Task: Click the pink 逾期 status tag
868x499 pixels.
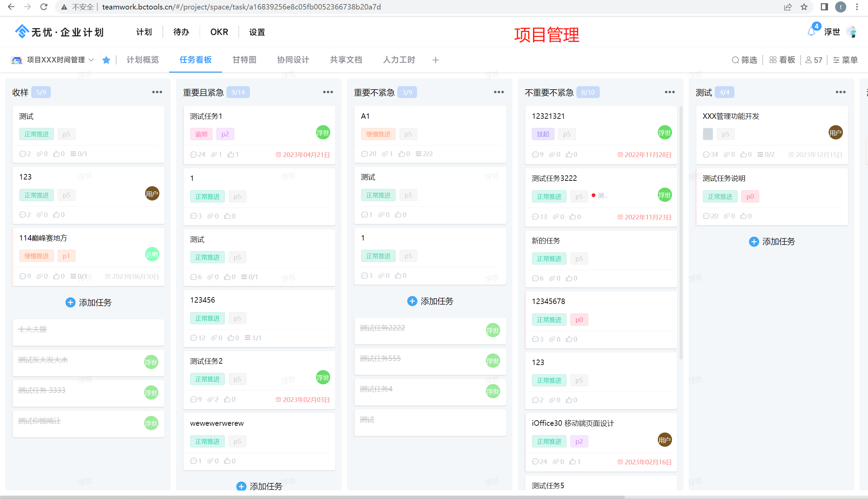Action: [x=201, y=134]
